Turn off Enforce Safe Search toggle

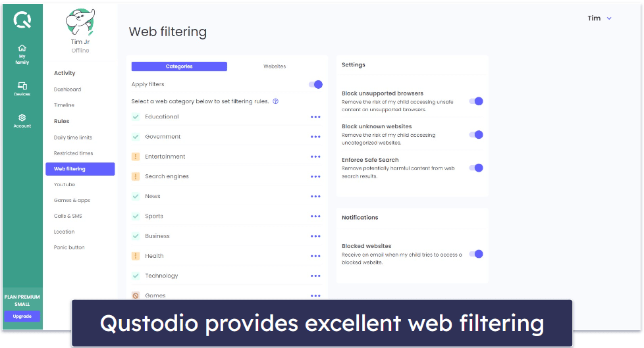coord(476,168)
